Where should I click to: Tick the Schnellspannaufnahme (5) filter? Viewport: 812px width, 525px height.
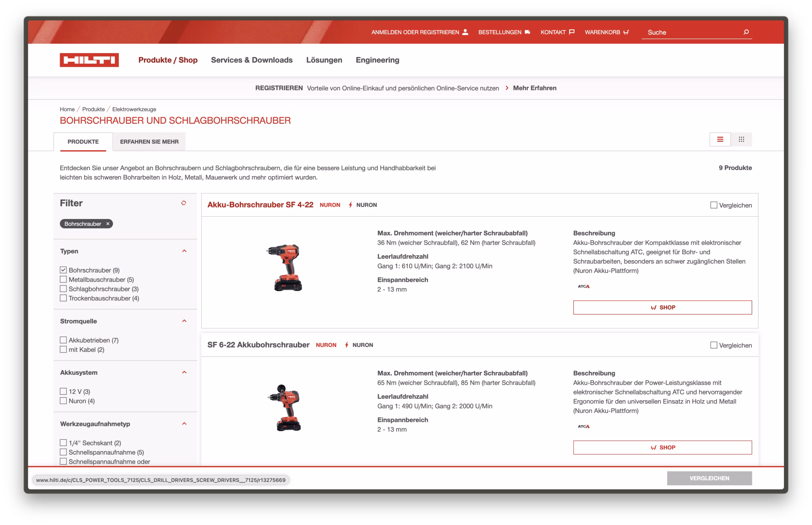(x=63, y=452)
